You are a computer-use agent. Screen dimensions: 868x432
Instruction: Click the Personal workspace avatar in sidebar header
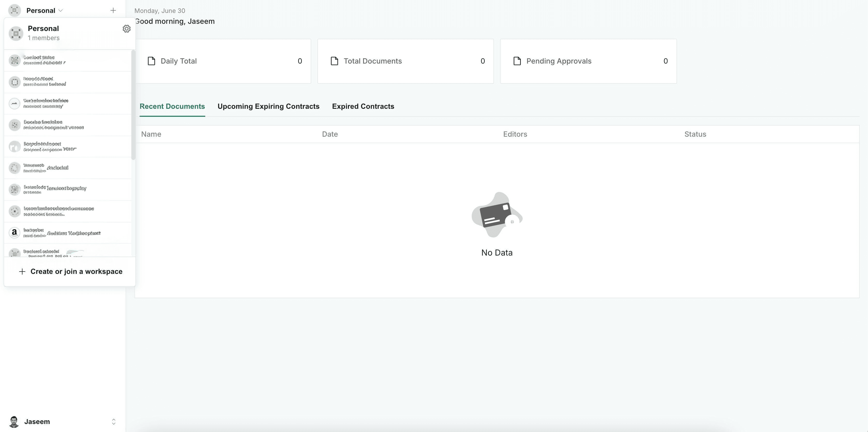point(14,10)
